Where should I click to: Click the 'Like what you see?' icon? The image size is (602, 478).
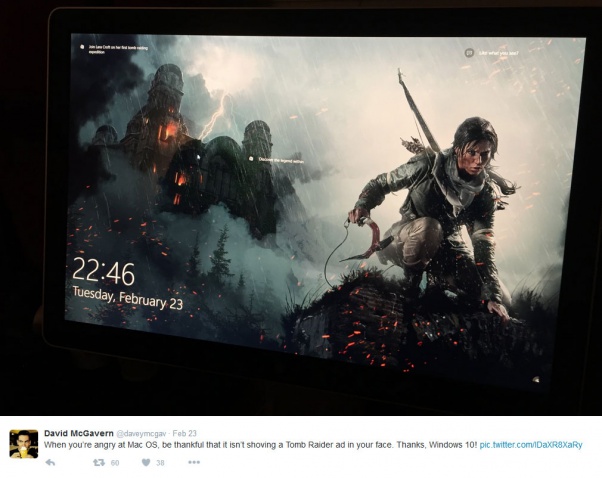click(469, 53)
